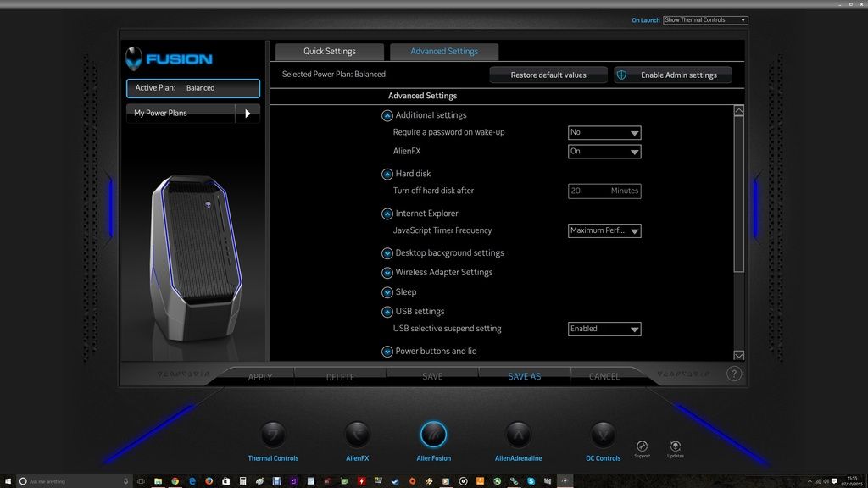Image resolution: width=868 pixels, height=488 pixels.
Task: Open the AlienAdrenaline module icon
Action: 518,435
